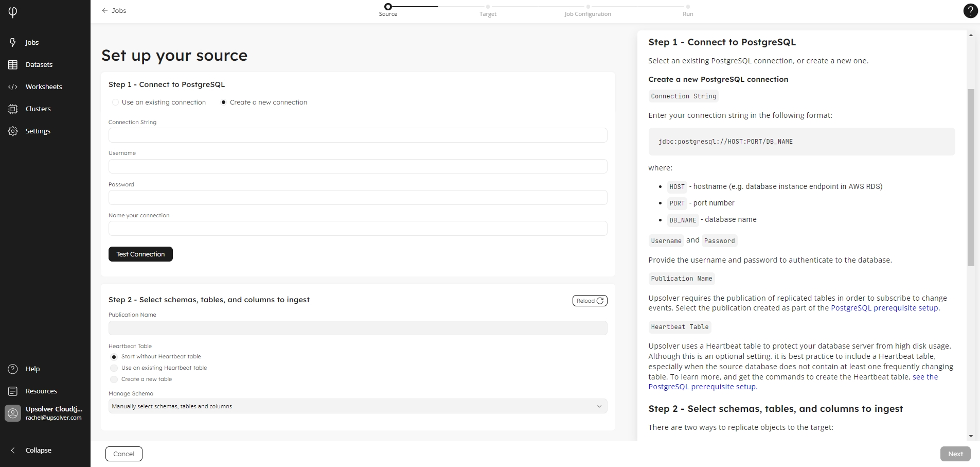980x467 pixels.
Task: Click the Target step in progress bar
Action: [x=488, y=7]
